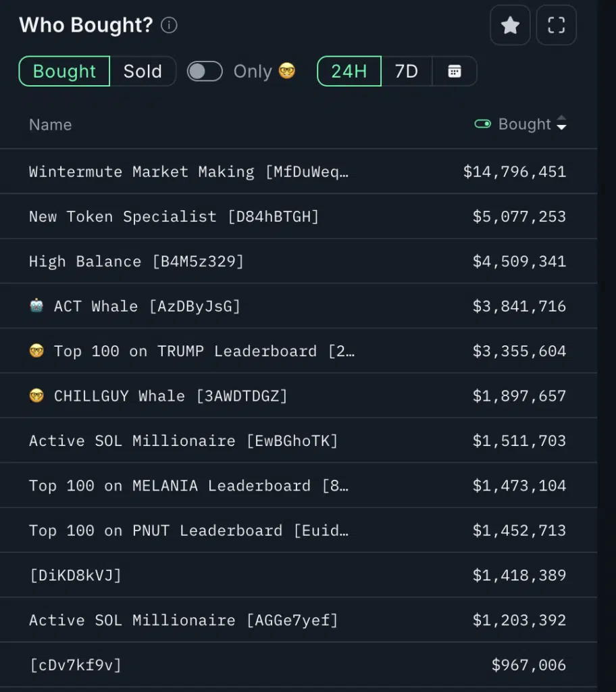Click the Name column header

50,124
